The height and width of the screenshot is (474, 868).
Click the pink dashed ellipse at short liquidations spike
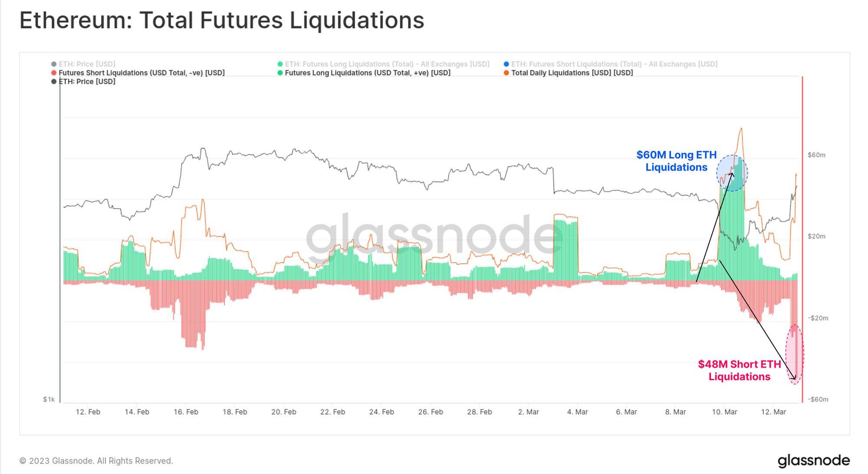pos(795,354)
